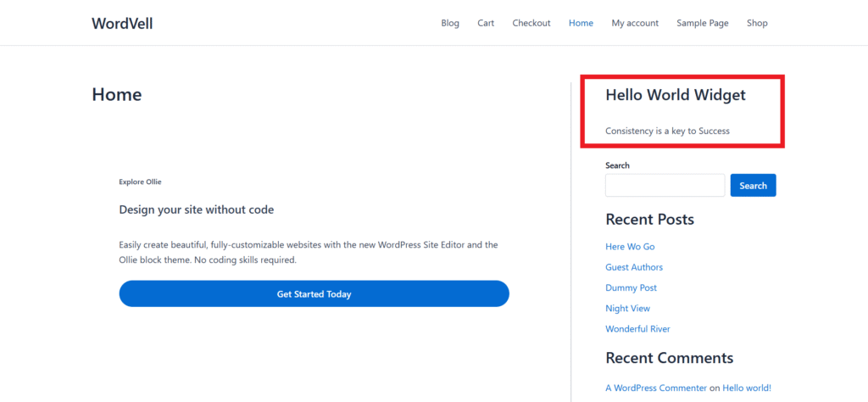Select Home in the top navigation
Viewport: 868px width, 402px height.
[x=581, y=23]
